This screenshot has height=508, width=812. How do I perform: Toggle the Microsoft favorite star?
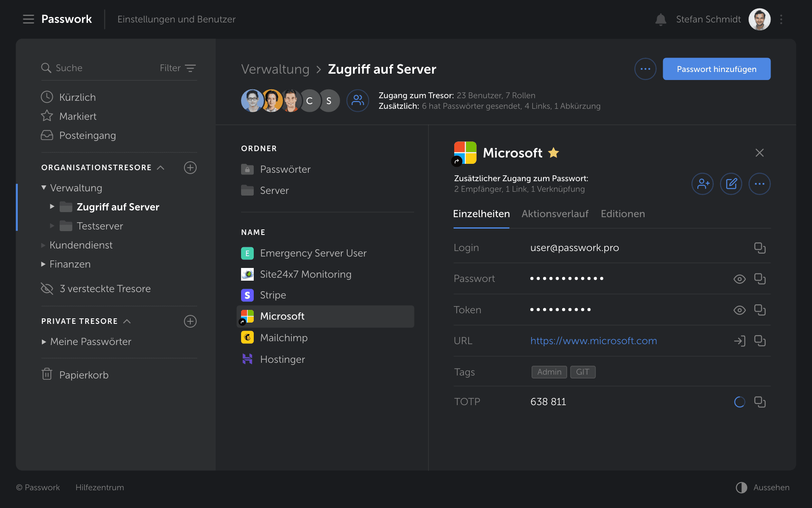554,152
